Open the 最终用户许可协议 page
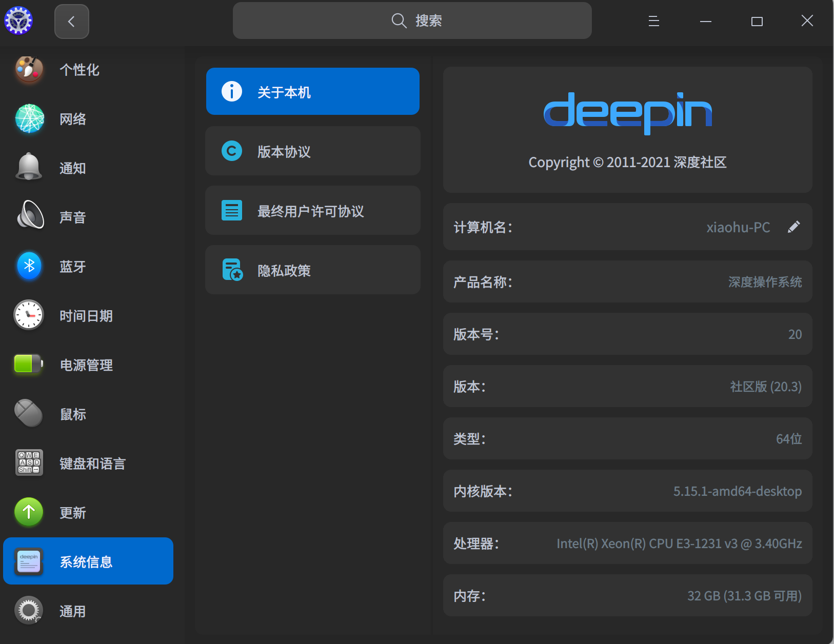This screenshot has height=644, width=834. 312,210
